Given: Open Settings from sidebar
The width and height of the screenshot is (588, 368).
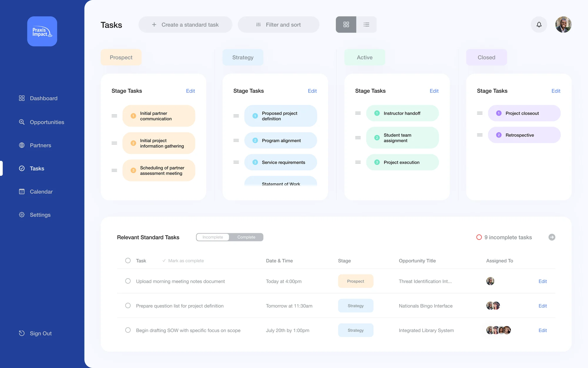Looking at the screenshot, I should [x=35, y=215].
